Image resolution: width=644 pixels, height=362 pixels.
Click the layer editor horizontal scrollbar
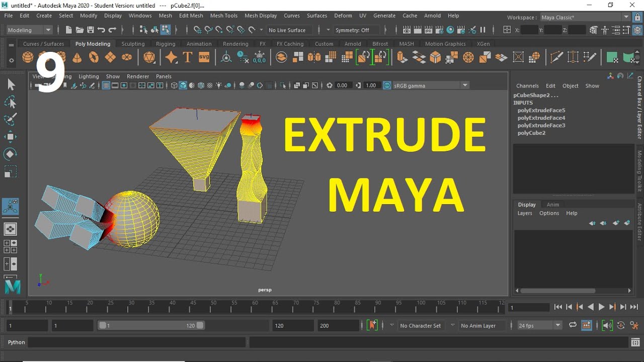(557, 291)
